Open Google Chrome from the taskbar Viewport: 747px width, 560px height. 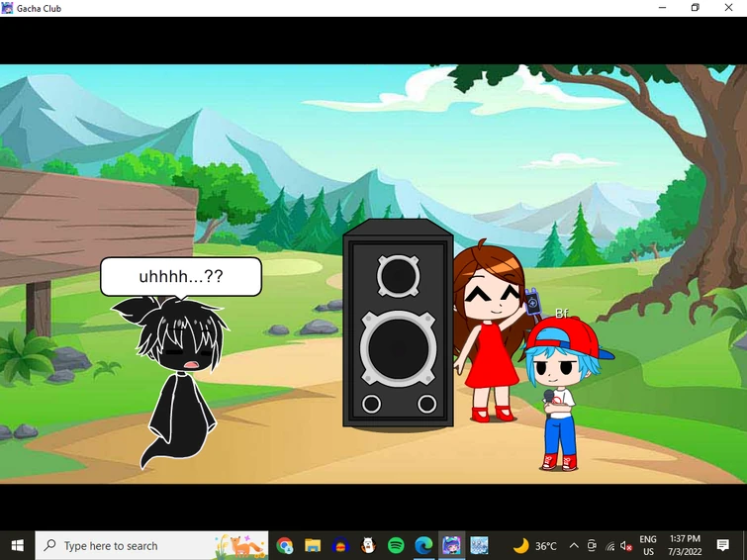[x=284, y=545]
